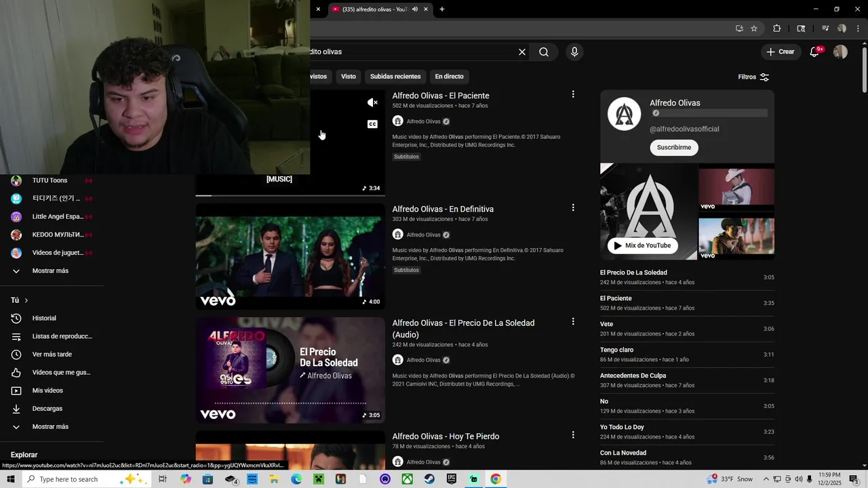The image size is (868, 488).
Task: Click the Windows Start button
Action: tap(11, 479)
